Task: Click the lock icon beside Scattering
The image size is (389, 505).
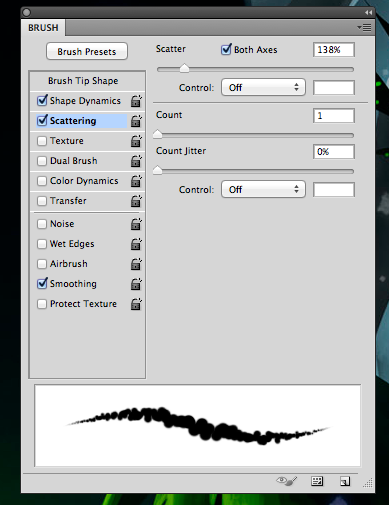Action: coord(136,121)
